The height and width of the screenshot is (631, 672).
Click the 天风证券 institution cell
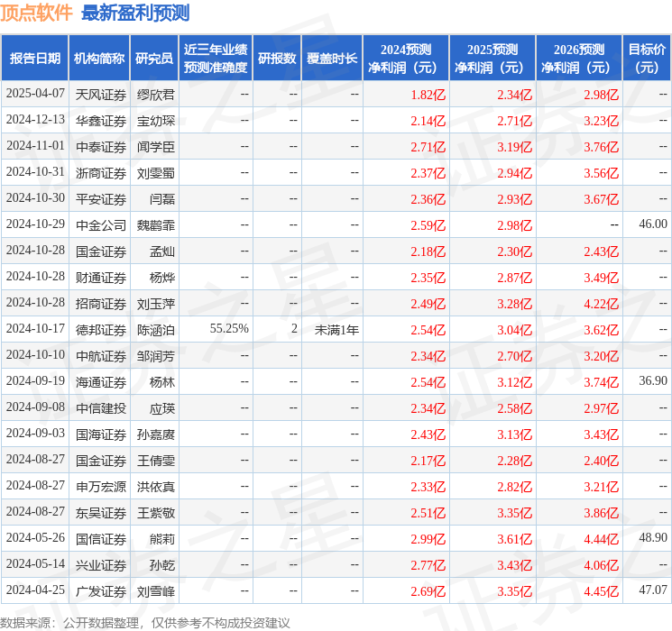pos(101,95)
